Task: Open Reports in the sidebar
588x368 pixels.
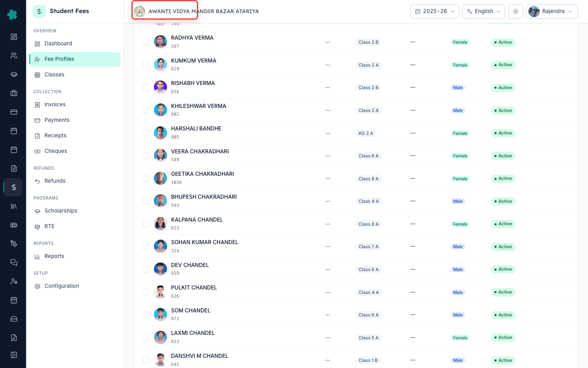Action: [x=75, y=256]
